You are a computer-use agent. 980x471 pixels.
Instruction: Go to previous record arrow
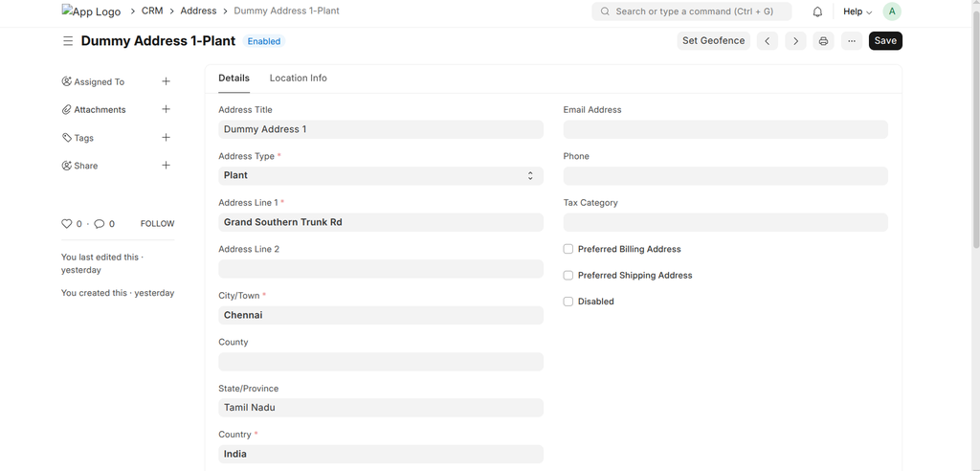(x=768, y=41)
